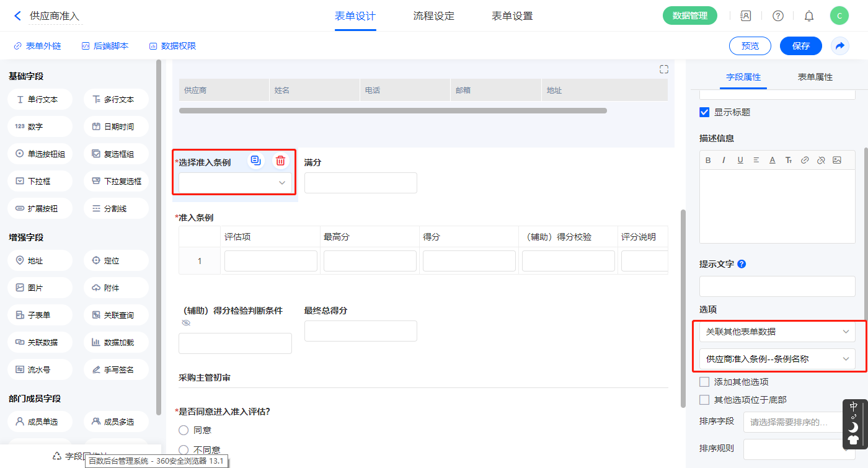Copy the 选择准入条例 field with duplicate icon
Image resolution: width=868 pixels, height=468 pixels.
point(255,161)
